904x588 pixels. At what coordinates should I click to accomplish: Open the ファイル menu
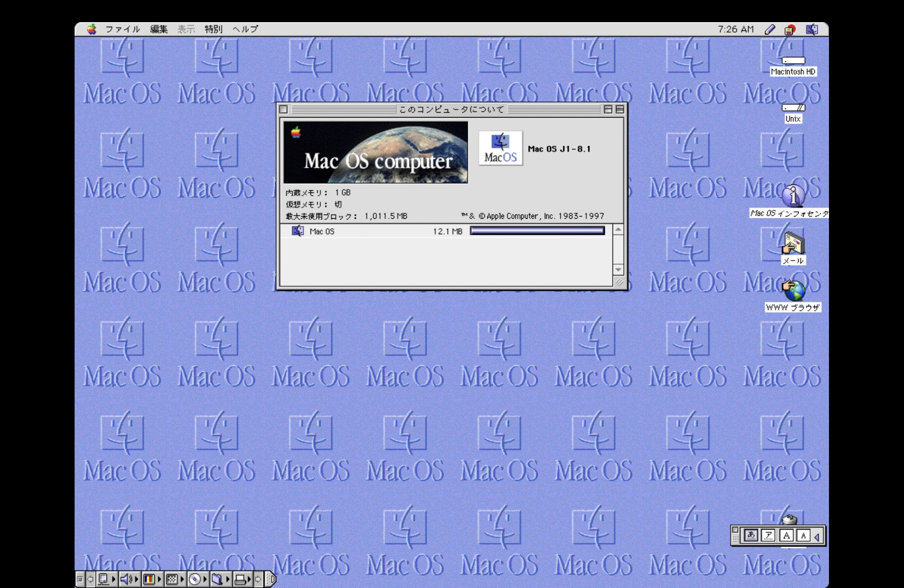pos(122,29)
